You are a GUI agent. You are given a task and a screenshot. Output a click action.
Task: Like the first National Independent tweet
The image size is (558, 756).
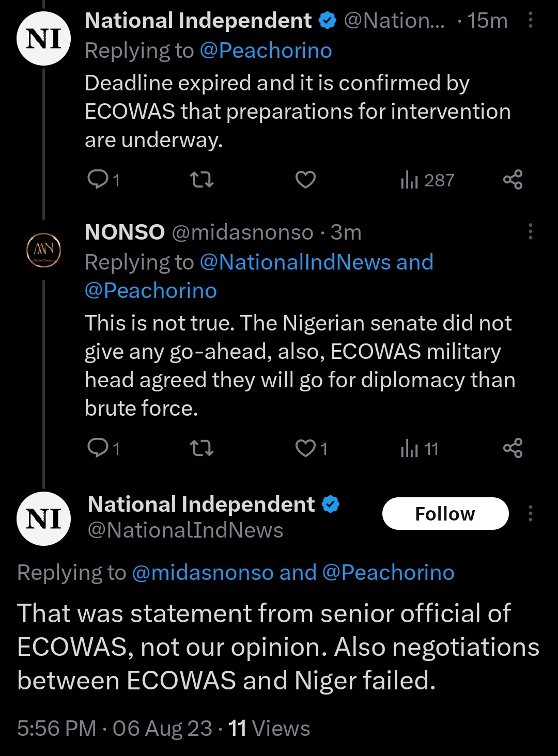[305, 180]
